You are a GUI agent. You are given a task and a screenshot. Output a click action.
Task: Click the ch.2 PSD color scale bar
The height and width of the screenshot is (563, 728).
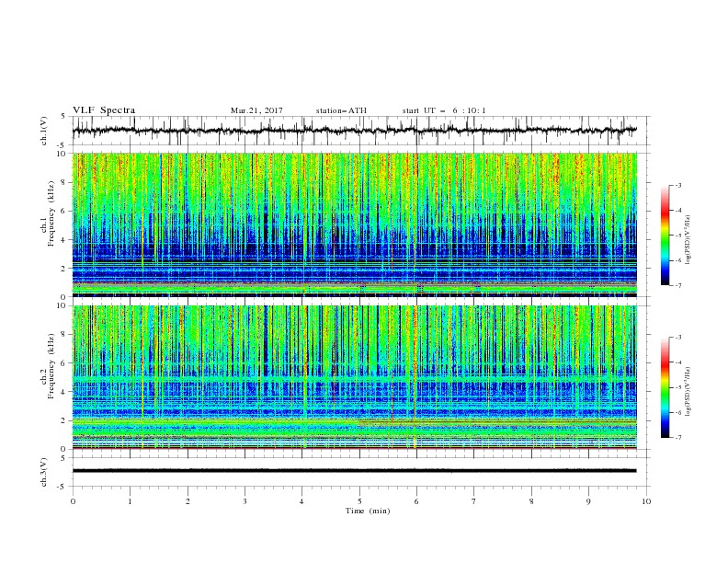pyautogui.click(x=665, y=387)
